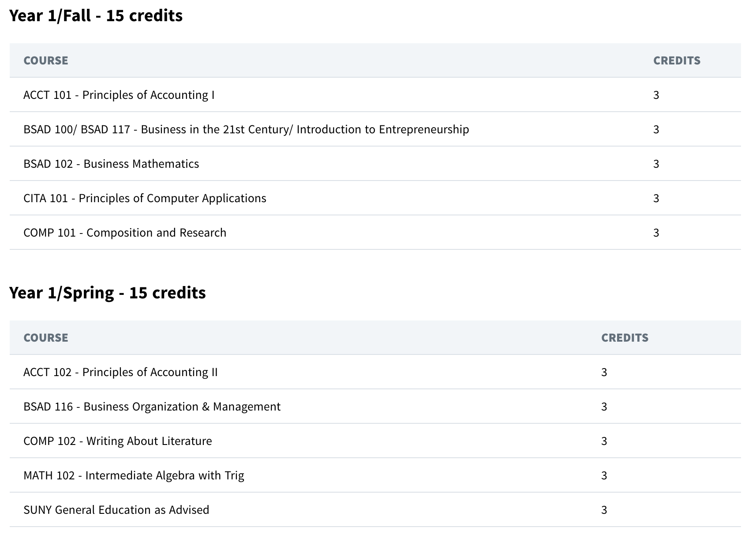Click the credits value for ACCT 101
The image size is (756, 535).
(656, 95)
